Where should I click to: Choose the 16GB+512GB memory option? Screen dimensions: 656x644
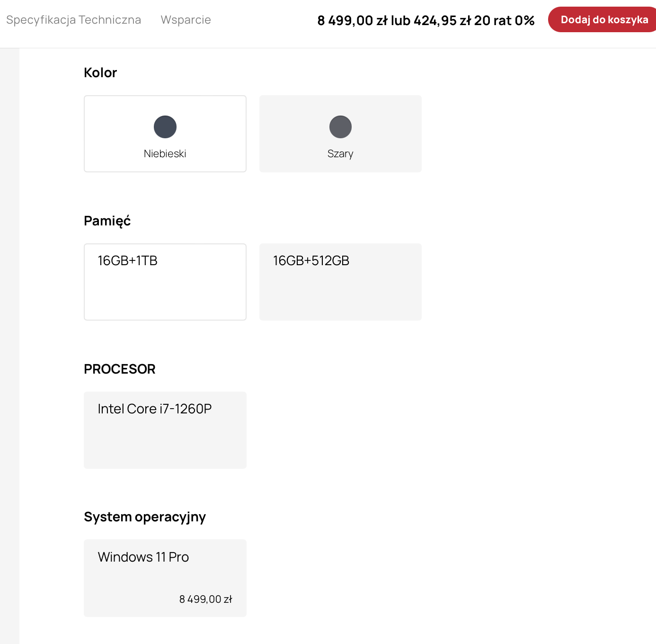tap(340, 282)
